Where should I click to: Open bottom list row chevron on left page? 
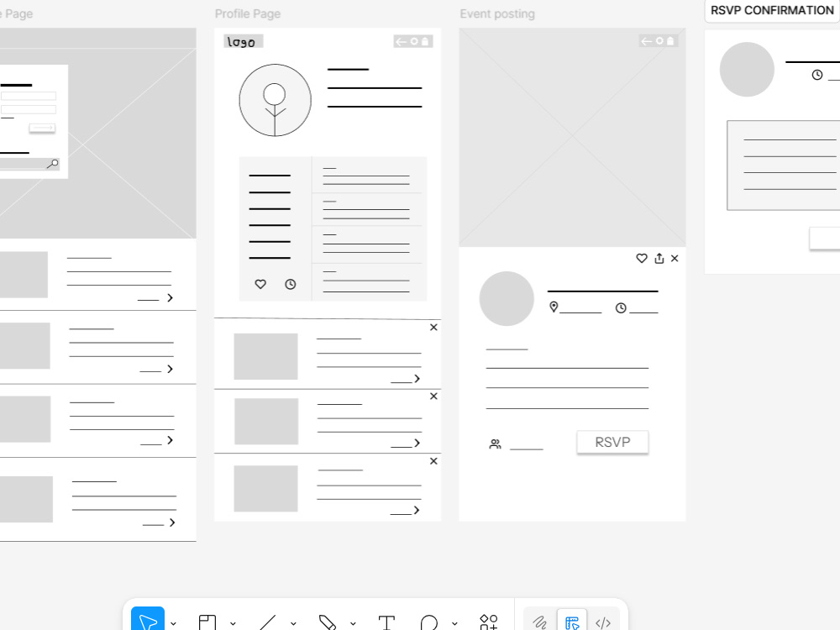coord(172,522)
